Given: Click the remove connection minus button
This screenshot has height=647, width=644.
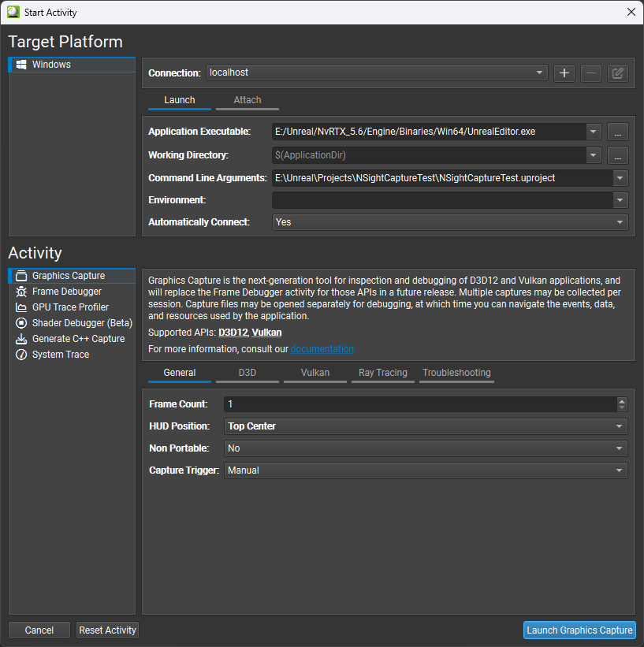Looking at the screenshot, I should tap(590, 73).
